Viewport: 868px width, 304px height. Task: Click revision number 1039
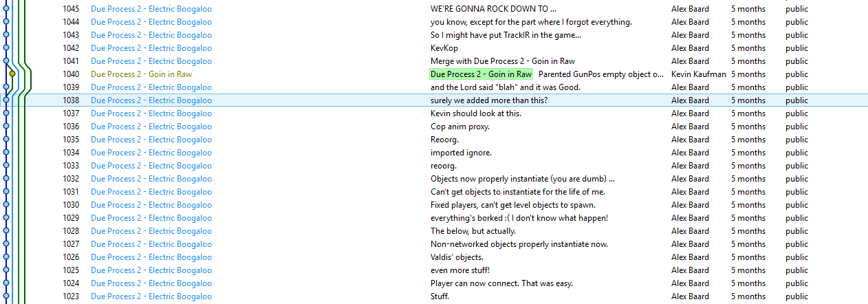(71, 87)
